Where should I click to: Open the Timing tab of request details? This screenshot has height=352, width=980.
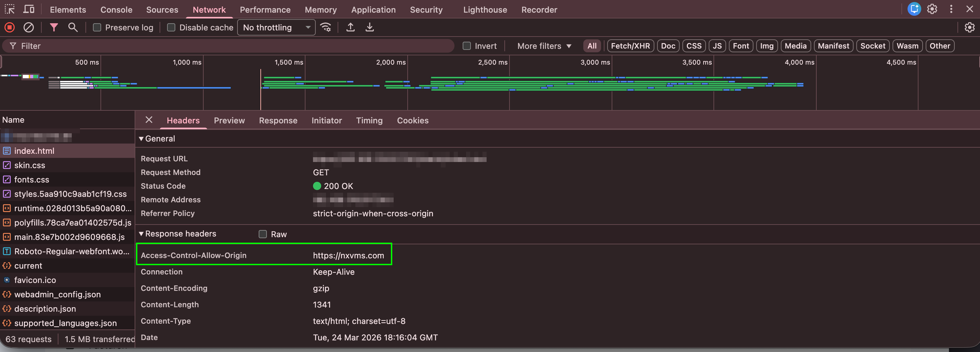(x=369, y=120)
